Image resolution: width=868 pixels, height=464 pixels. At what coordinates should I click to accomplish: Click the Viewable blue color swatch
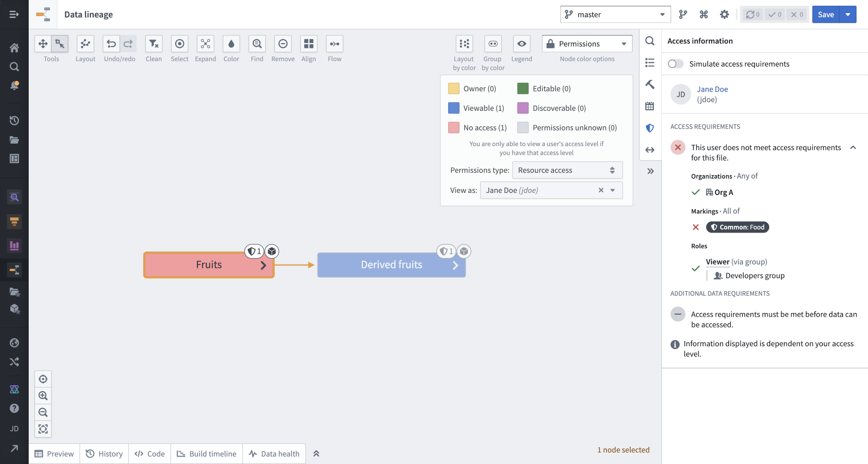[453, 108]
